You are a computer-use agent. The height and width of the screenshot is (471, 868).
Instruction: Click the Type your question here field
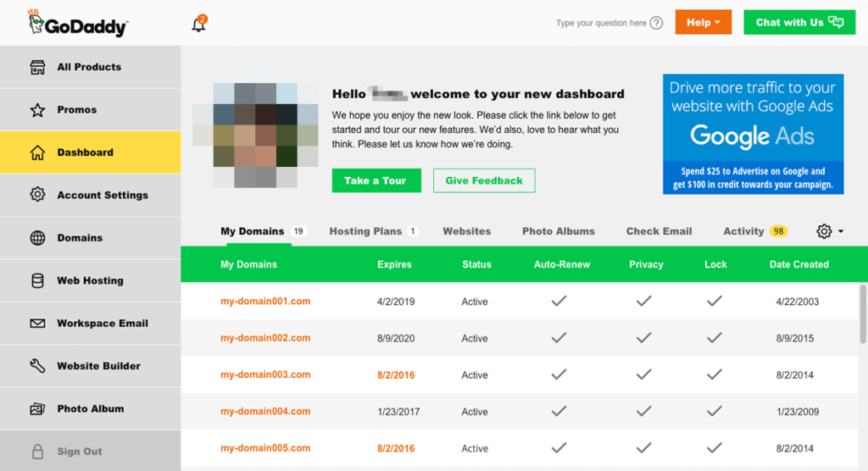coord(601,23)
